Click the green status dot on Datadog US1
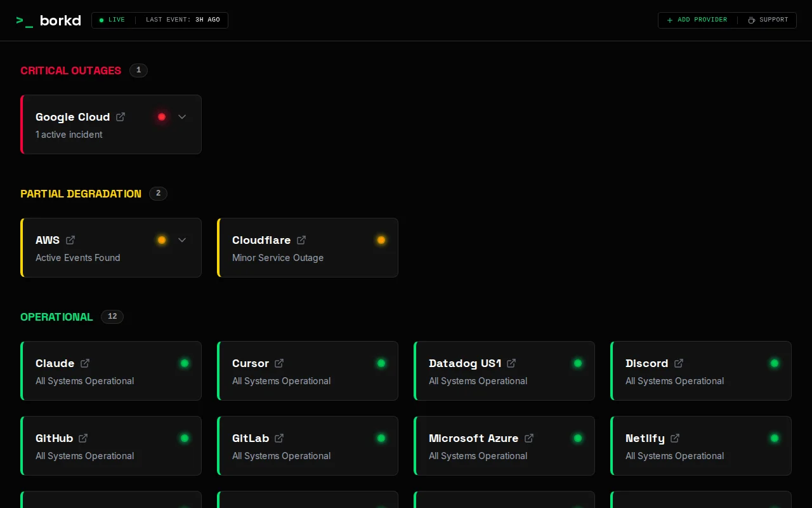Image resolution: width=812 pixels, height=508 pixels. point(578,363)
